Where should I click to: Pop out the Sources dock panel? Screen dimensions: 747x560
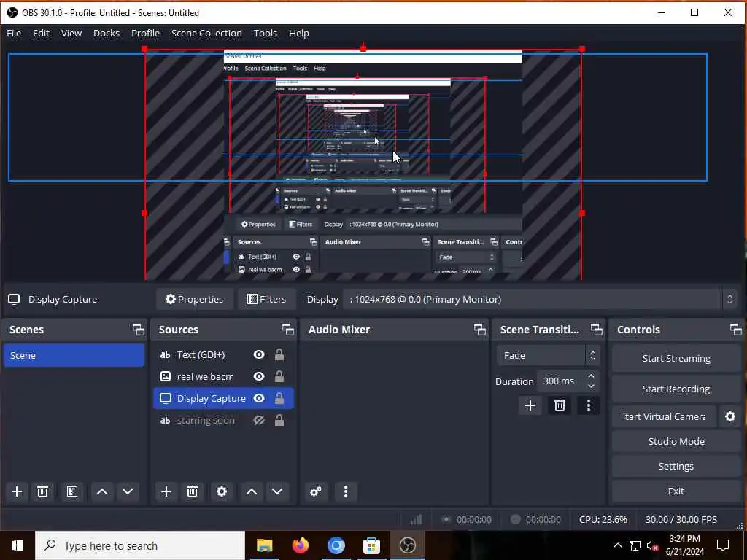coord(287,330)
